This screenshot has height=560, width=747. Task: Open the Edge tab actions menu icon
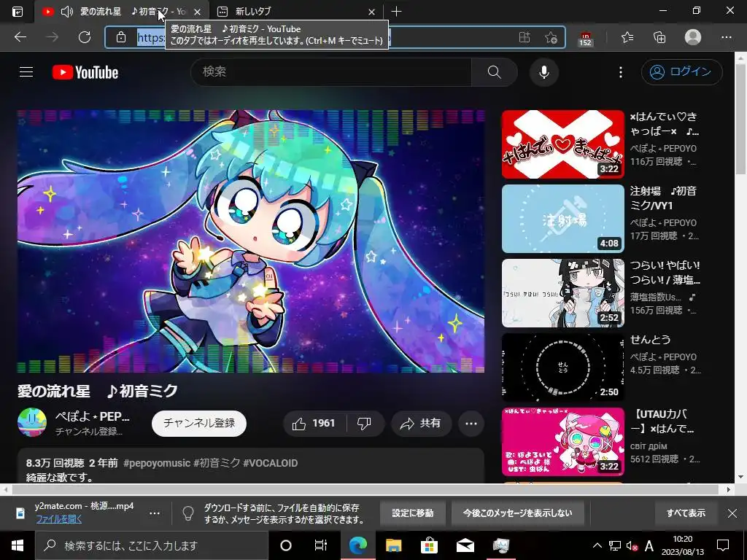18,12
